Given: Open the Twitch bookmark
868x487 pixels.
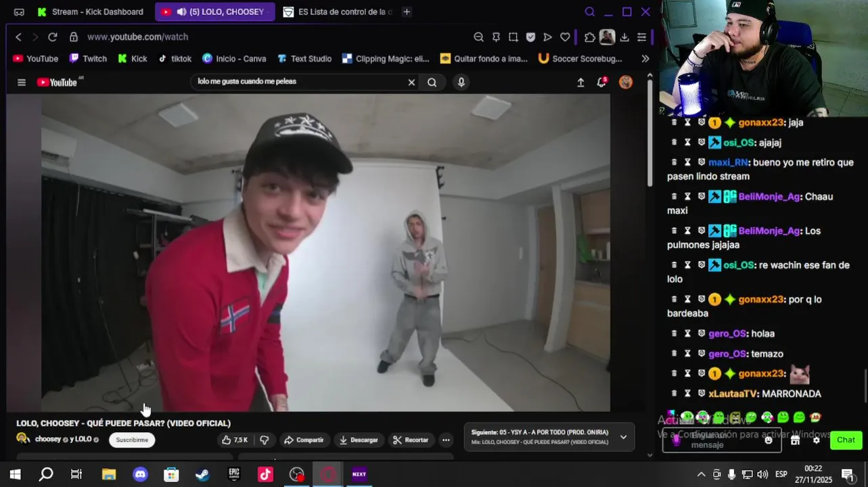Looking at the screenshot, I should tap(88, 59).
